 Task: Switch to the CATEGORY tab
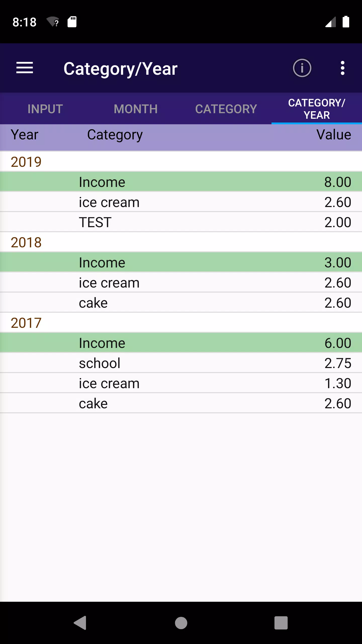(x=226, y=109)
